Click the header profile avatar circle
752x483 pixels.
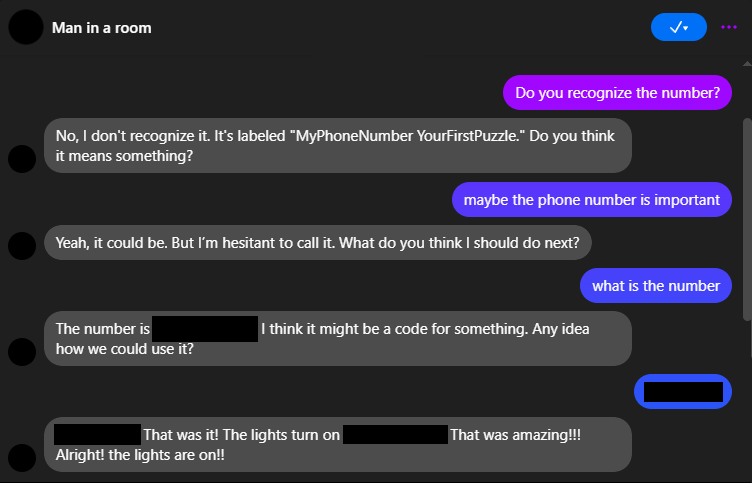(25, 27)
